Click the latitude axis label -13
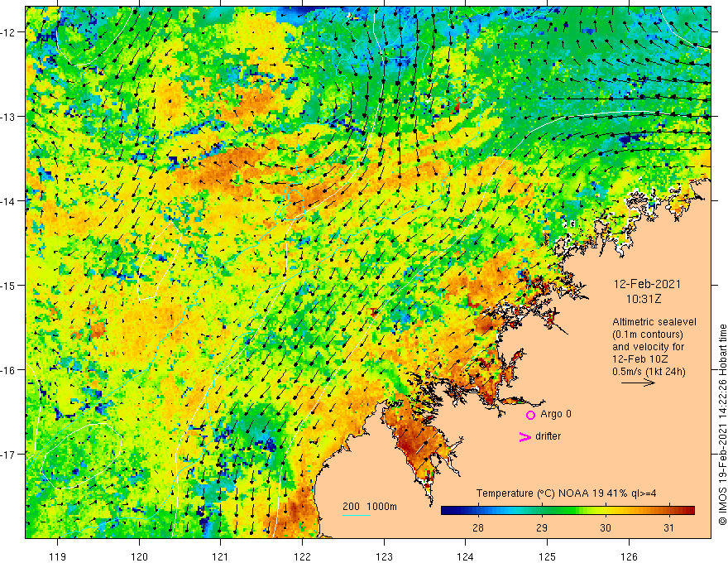728x563 pixels. [x=8, y=117]
